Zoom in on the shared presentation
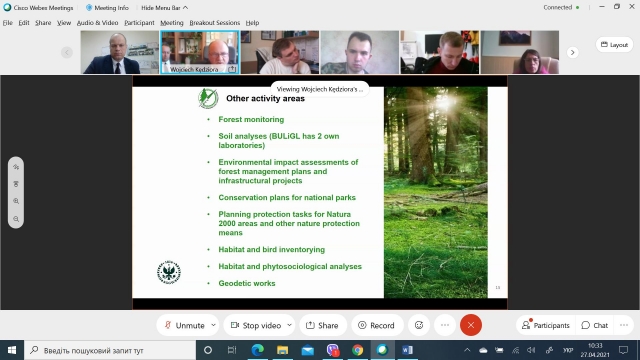 (x=16, y=201)
